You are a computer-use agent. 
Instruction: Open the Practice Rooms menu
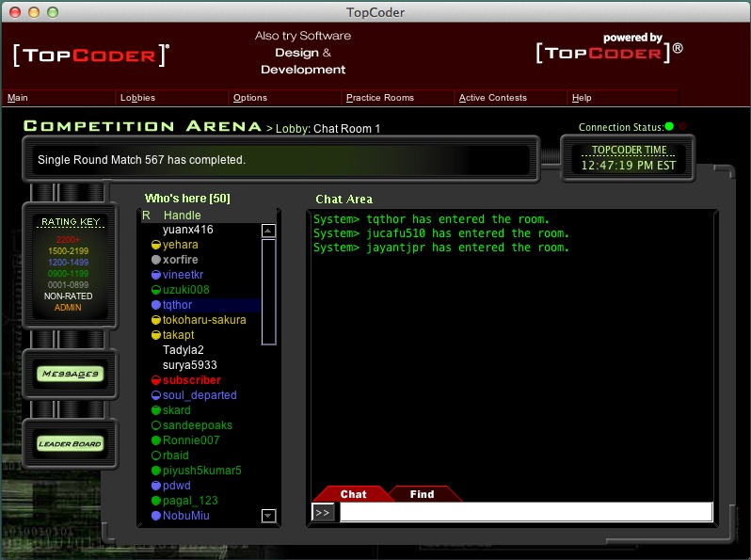(380, 98)
